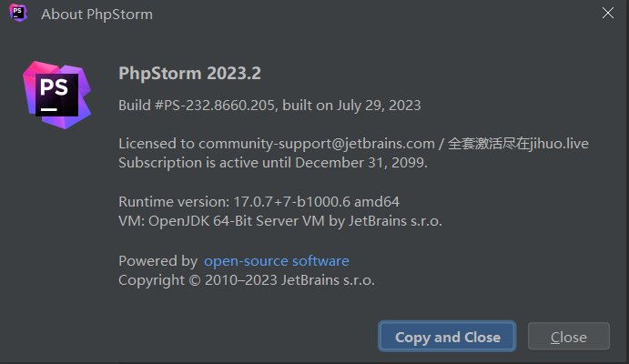Click the plain Close button

pyautogui.click(x=569, y=337)
